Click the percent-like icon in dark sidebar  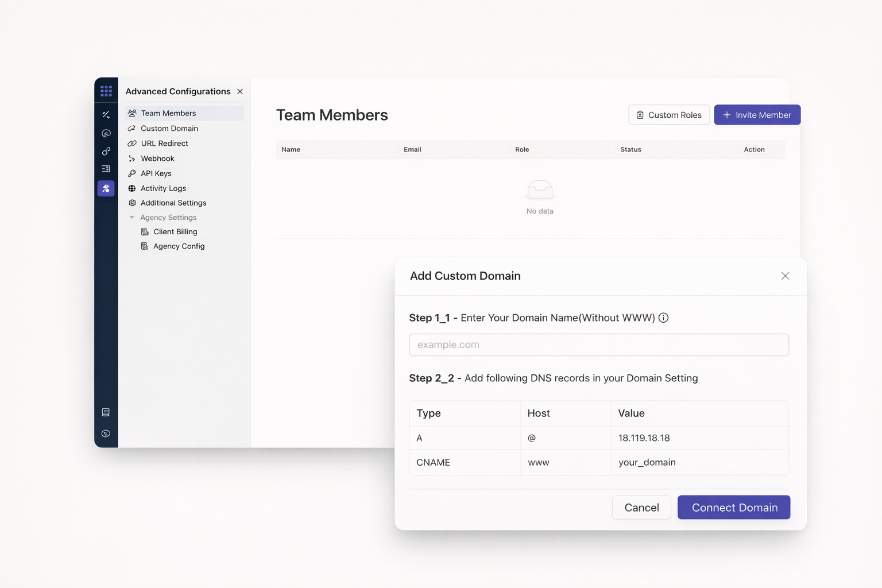coord(106,115)
